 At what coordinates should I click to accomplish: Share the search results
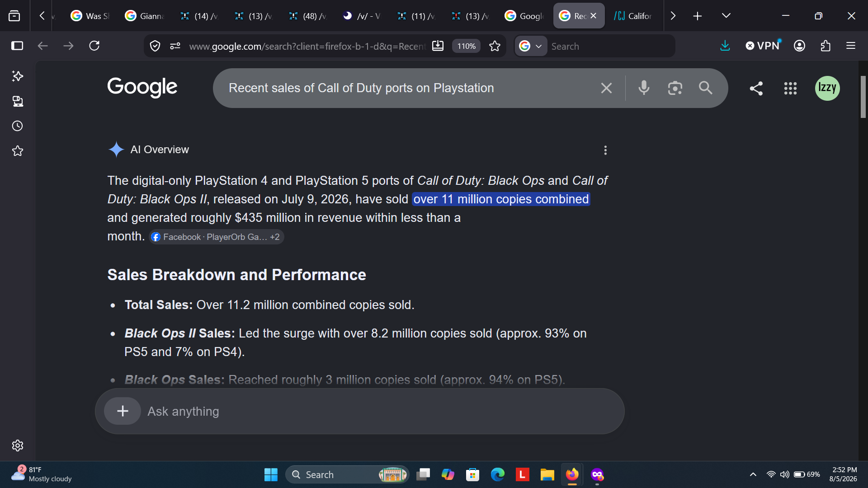tap(756, 88)
